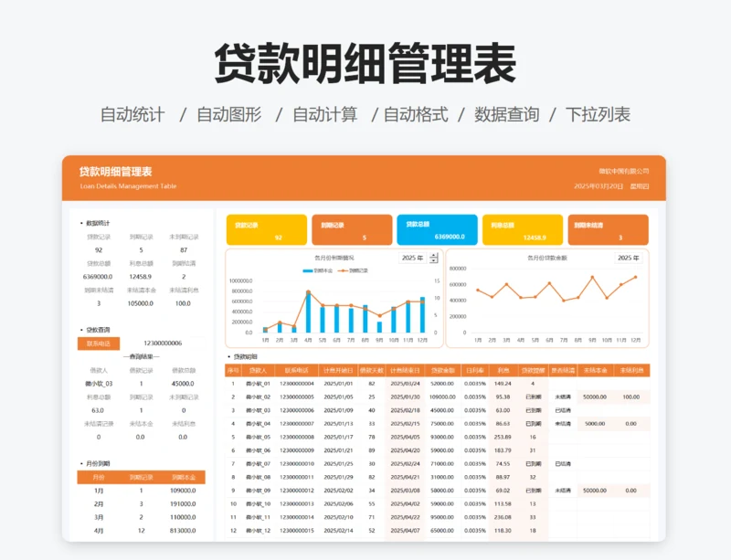Click the 数据查询 feature label

point(507,115)
